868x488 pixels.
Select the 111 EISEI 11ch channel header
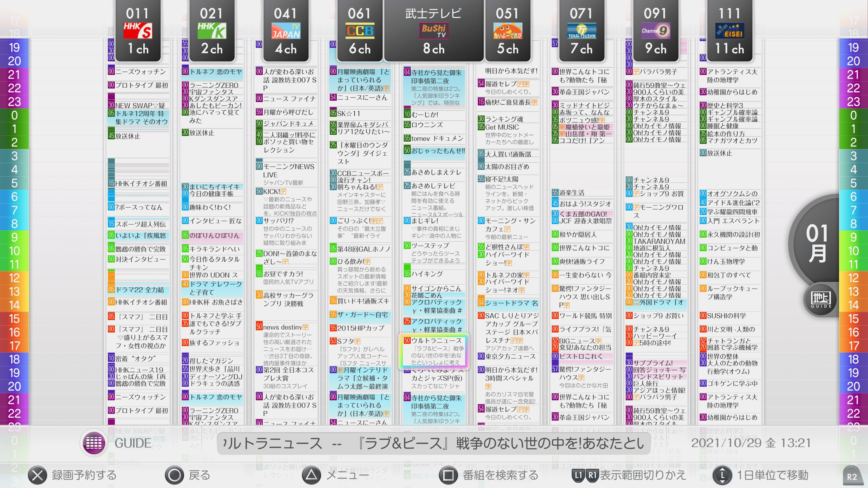pos(729,31)
